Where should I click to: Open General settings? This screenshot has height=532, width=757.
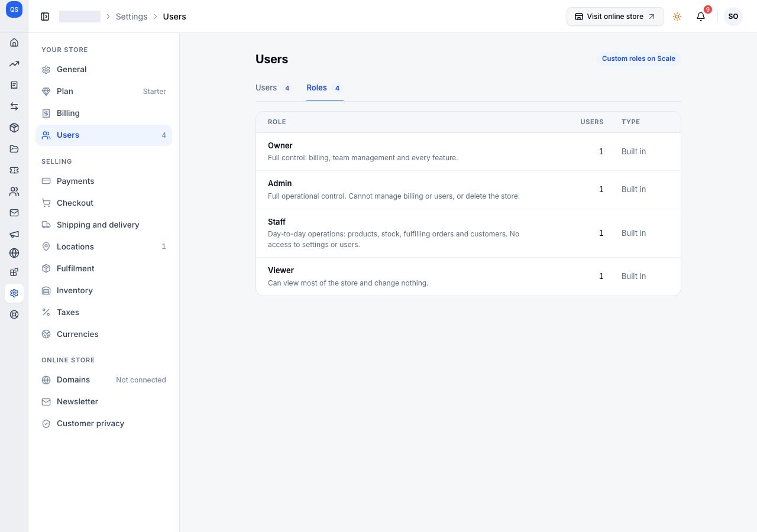click(x=104, y=70)
